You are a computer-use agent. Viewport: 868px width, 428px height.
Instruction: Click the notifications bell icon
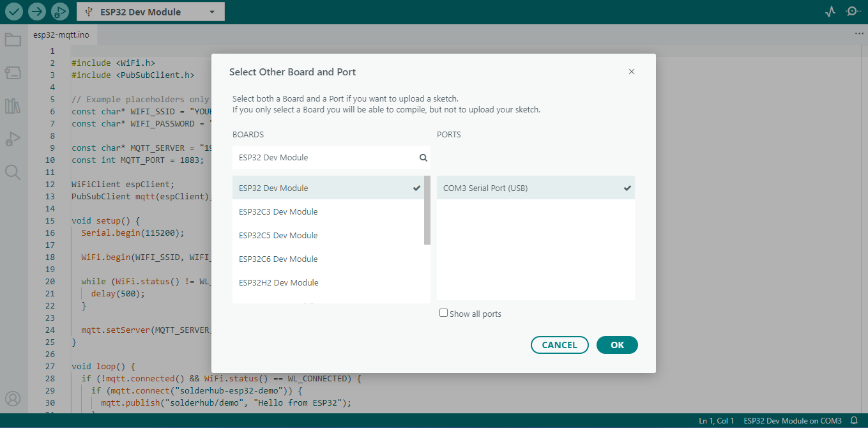[854, 421]
